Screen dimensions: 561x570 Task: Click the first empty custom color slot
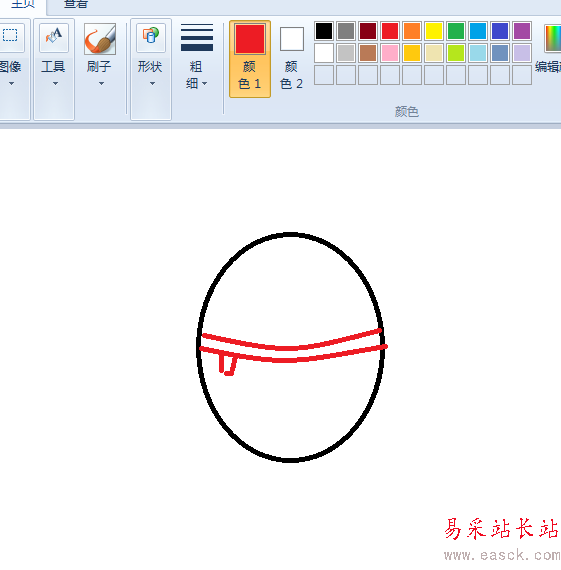324,75
